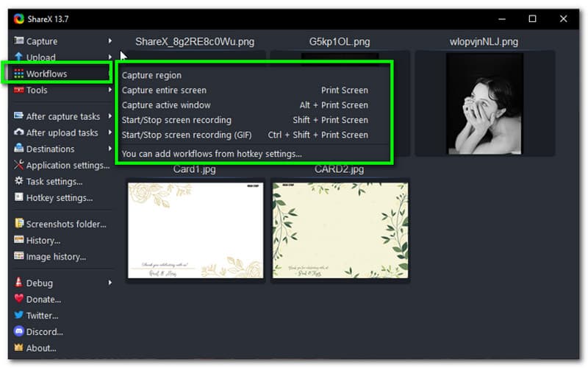Select the CARD2.jpg thumbnail
The image size is (588, 368).
pos(340,230)
